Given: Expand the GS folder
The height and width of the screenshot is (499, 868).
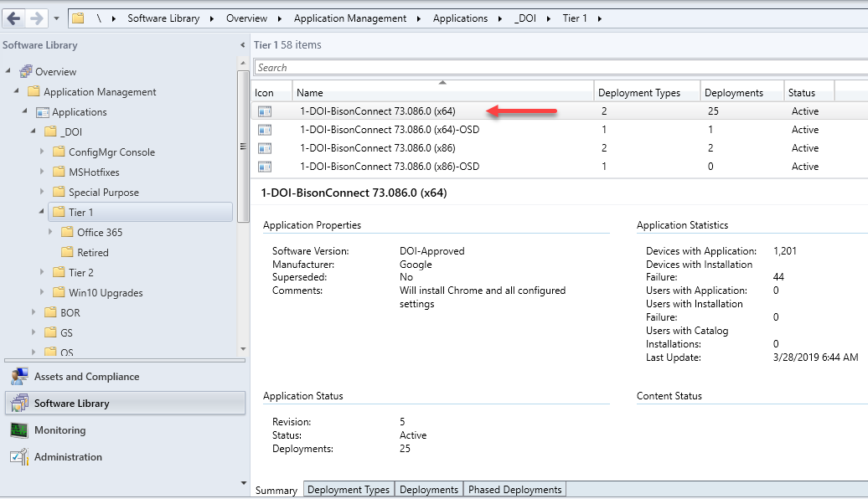Looking at the screenshot, I should pyautogui.click(x=34, y=332).
